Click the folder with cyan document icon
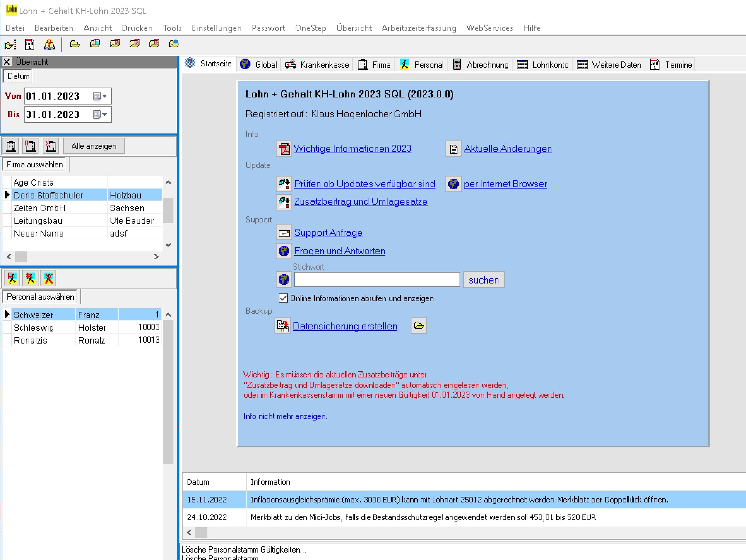746x560 pixels. point(95,44)
